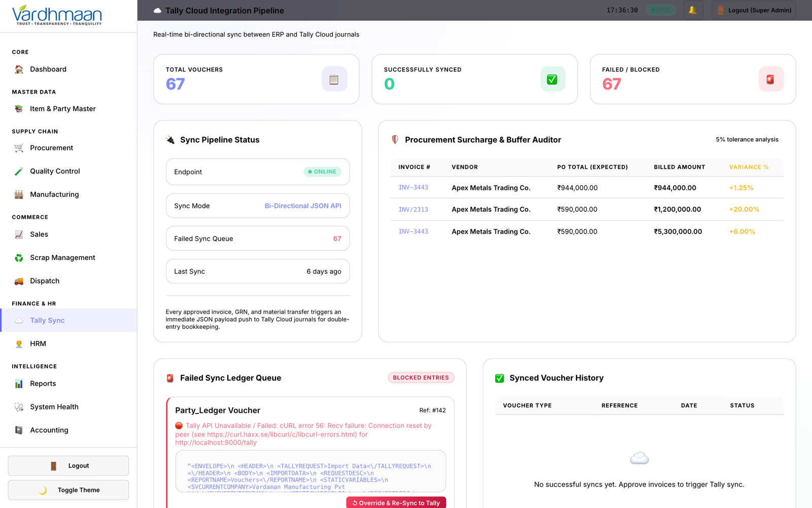
Task: Click the '6 days ago' last sync value
Action: coord(324,272)
